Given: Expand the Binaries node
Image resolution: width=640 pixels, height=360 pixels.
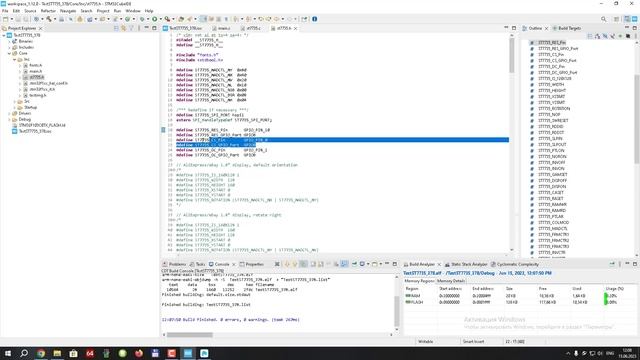Looking at the screenshot, I should 9,41.
